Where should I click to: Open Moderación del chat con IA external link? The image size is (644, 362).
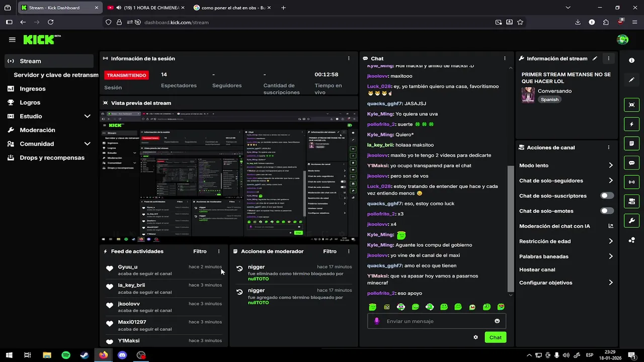coord(610,226)
